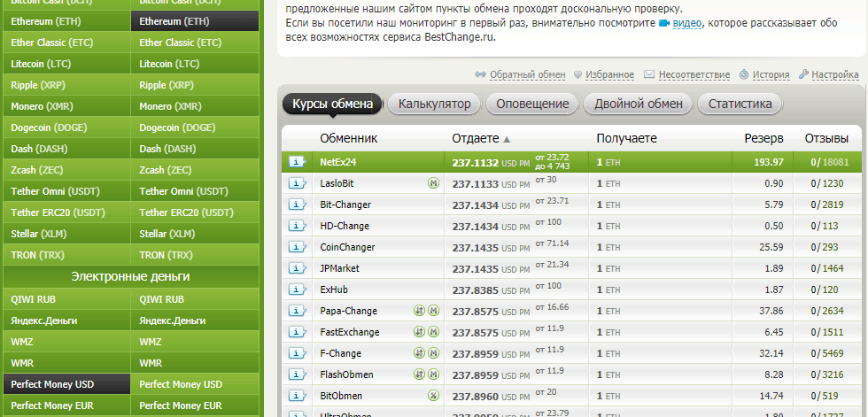Open the Papa-Change exchanger row
The height and width of the screenshot is (417, 868).
[348, 311]
